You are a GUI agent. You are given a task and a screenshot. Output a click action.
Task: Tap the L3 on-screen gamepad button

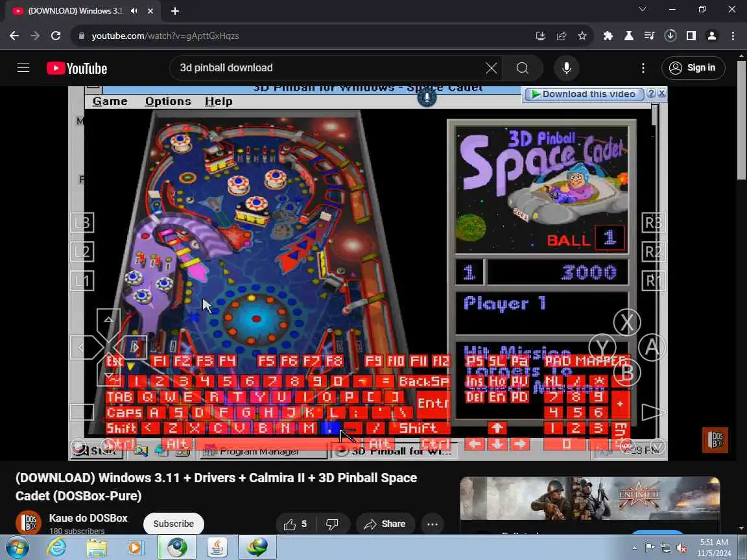pos(82,223)
